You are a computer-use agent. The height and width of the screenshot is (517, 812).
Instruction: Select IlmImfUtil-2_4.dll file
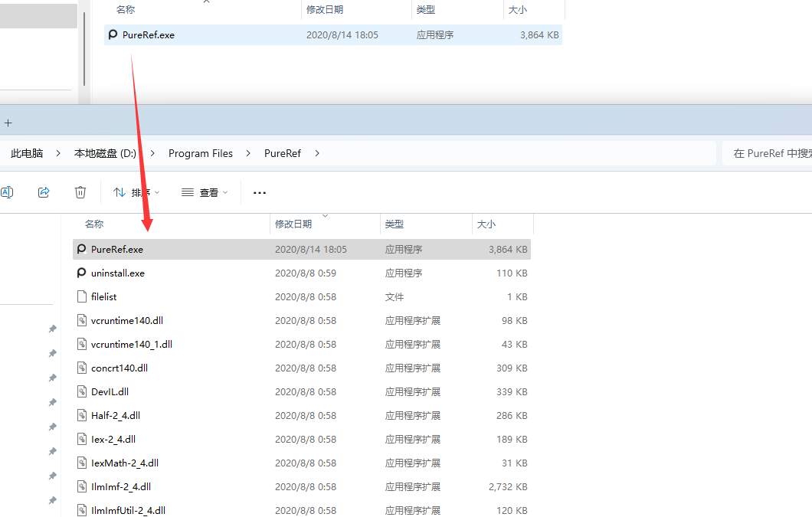pyautogui.click(x=302, y=510)
